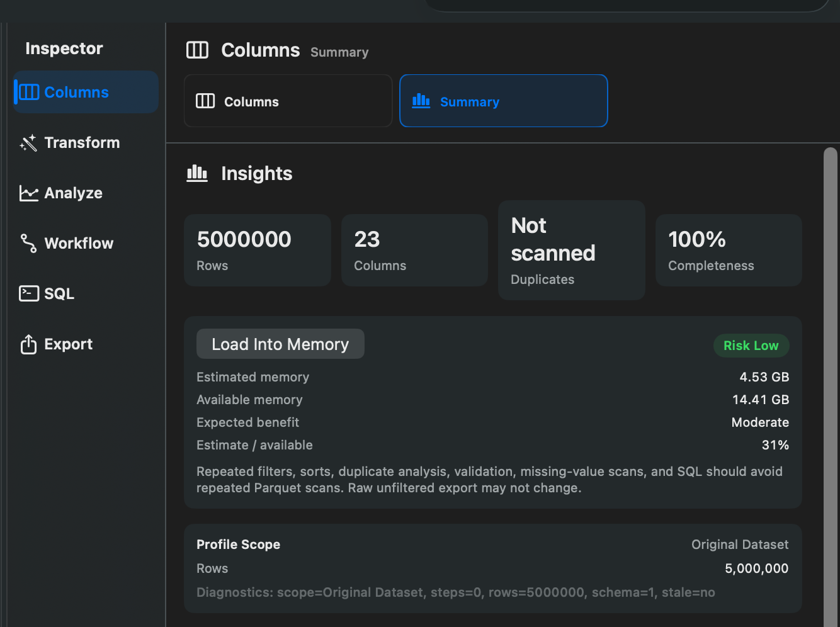Open the Columns section in Inspector sidebar
This screenshot has width=840, height=627.
coord(86,92)
